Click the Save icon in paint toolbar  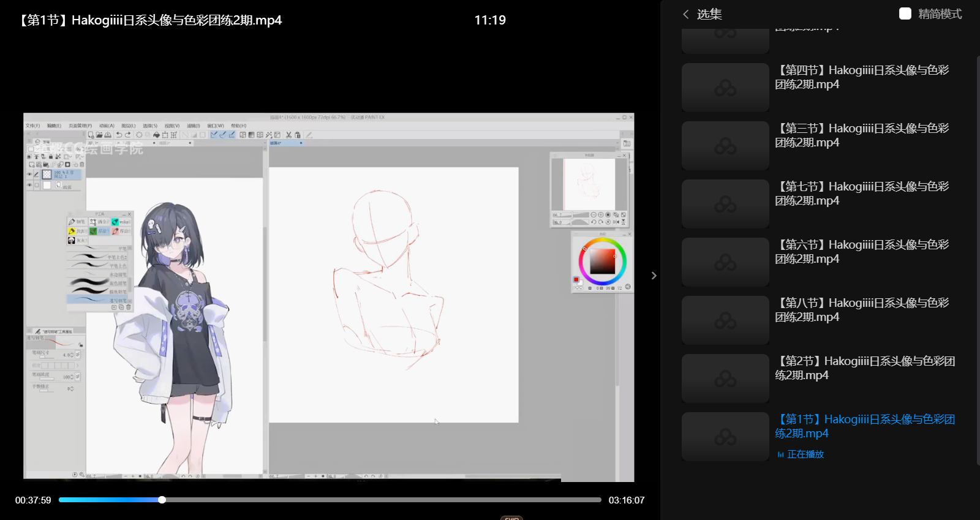tap(108, 135)
